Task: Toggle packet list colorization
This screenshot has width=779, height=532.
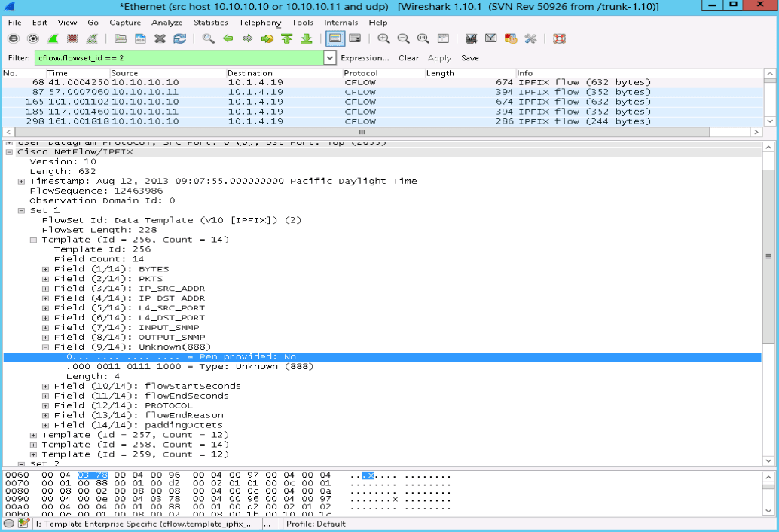Action: [335, 38]
